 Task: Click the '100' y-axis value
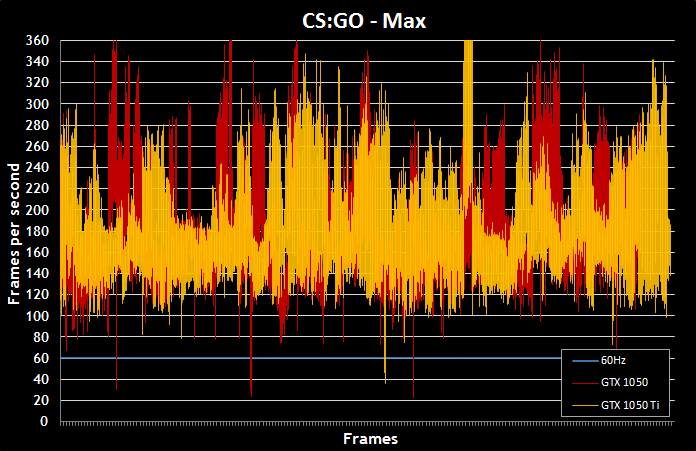pos(37,316)
